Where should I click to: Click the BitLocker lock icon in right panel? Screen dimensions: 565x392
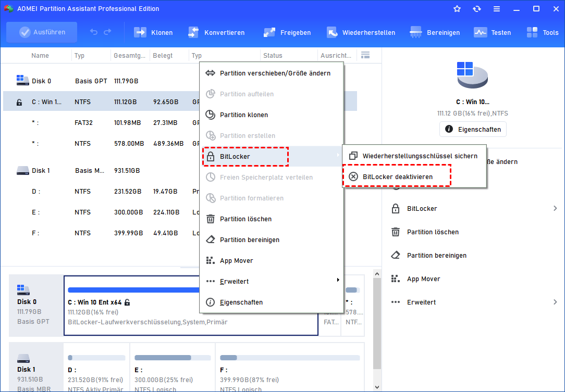tap(395, 208)
